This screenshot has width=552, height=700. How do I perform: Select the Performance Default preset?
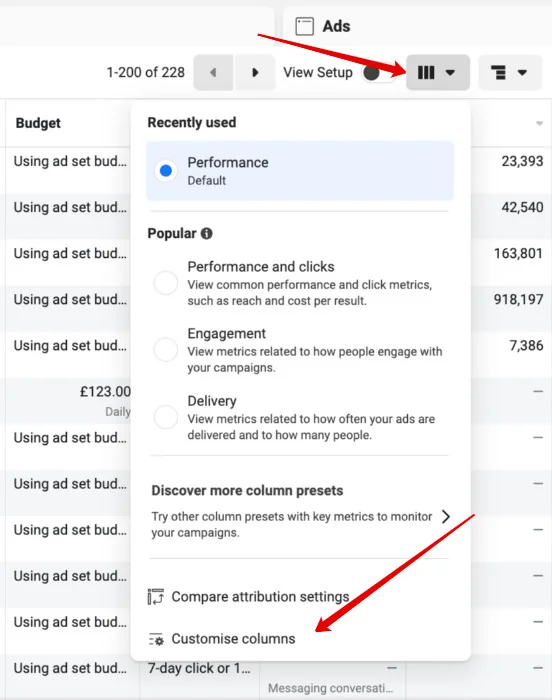pos(300,171)
